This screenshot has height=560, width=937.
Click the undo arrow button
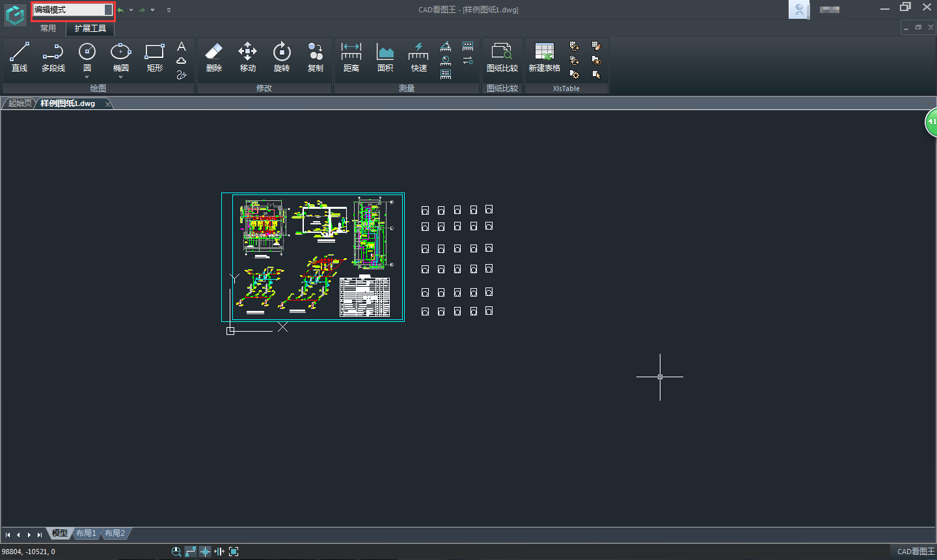(x=120, y=10)
